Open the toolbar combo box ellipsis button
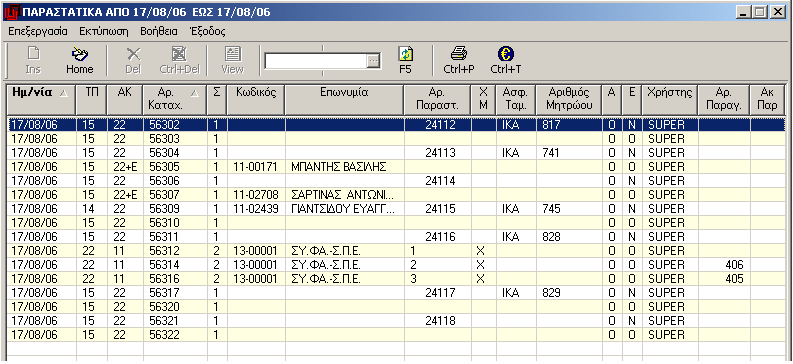The height and width of the screenshot is (364, 793). pos(373,61)
